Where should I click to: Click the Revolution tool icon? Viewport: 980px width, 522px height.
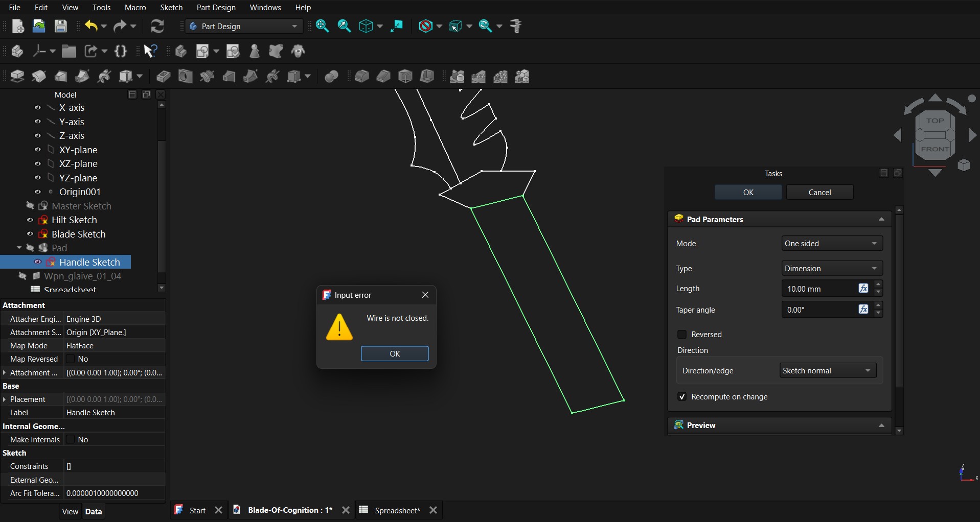tap(39, 77)
